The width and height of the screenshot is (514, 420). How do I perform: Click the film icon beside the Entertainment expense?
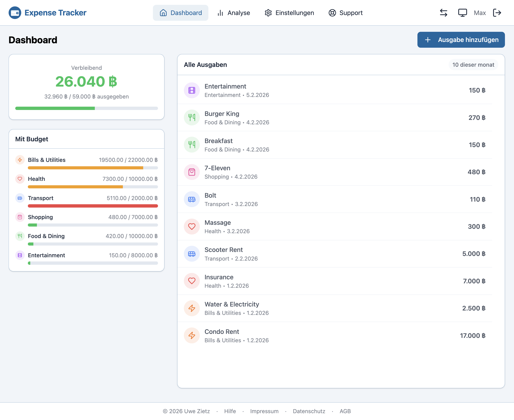192,91
